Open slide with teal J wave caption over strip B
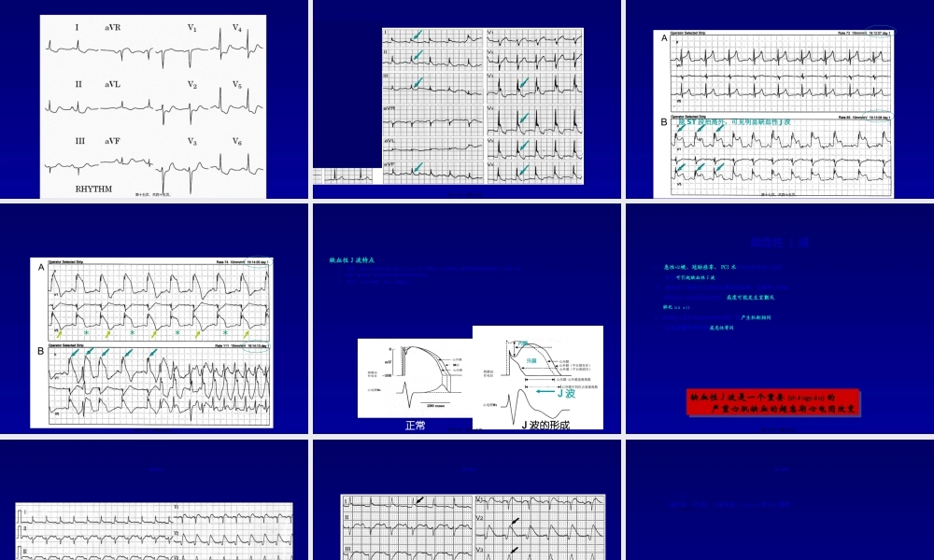Image resolution: width=934 pixels, height=560 pixels. 778,101
